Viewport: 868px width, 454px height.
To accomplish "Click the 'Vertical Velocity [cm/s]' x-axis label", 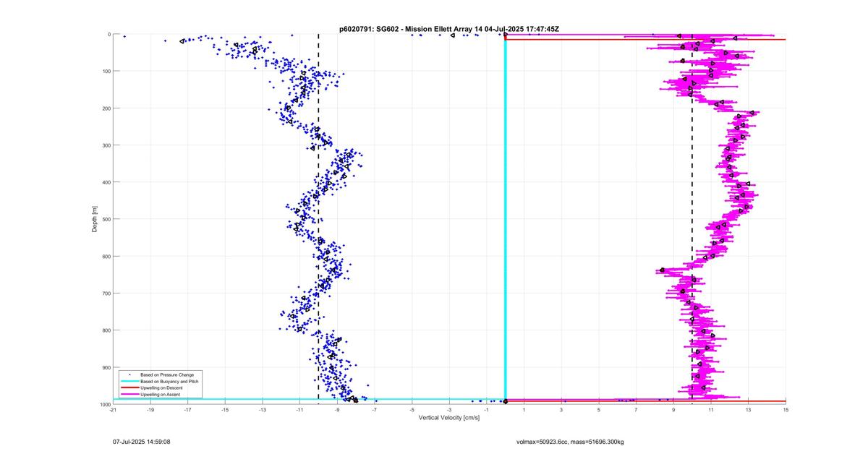I will (x=449, y=418).
